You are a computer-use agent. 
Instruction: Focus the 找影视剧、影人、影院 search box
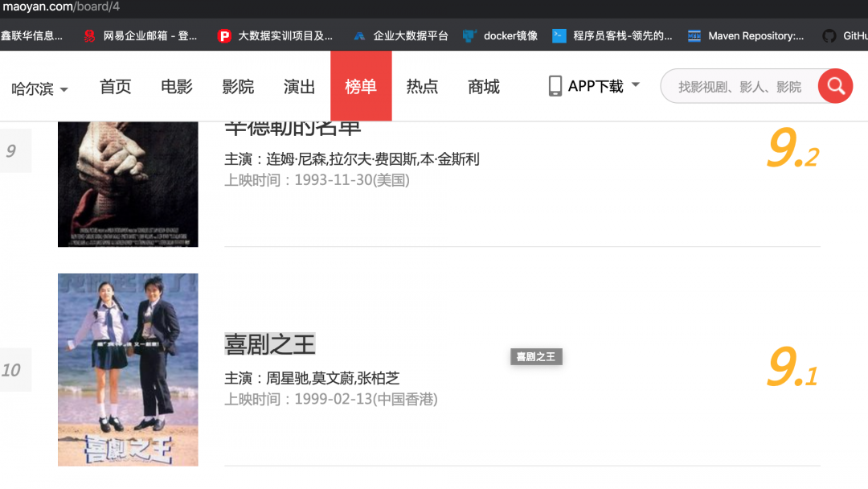coord(739,86)
